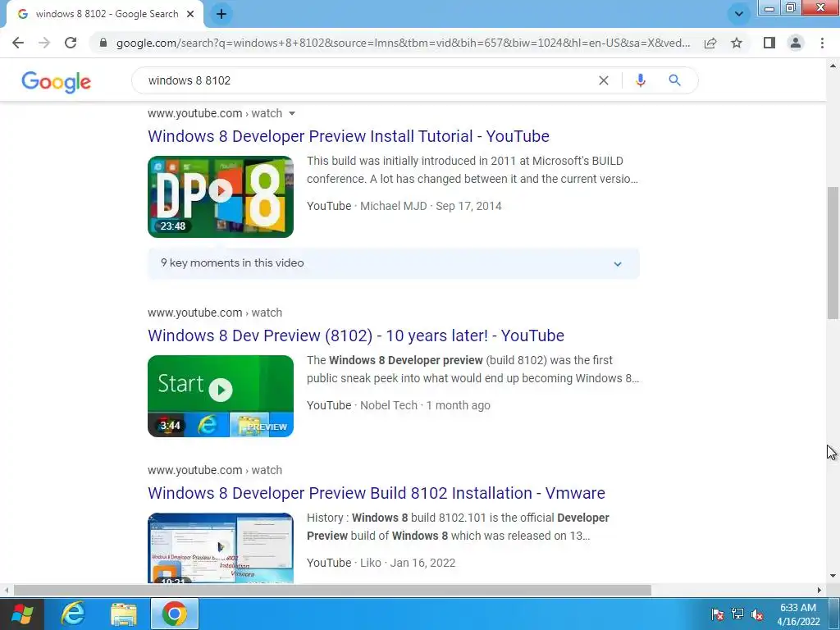Open Build 8102 Installation Vmware link
The height and width of the screenshot is (630, 840).
pyautogui.click(x=376, y=493)
